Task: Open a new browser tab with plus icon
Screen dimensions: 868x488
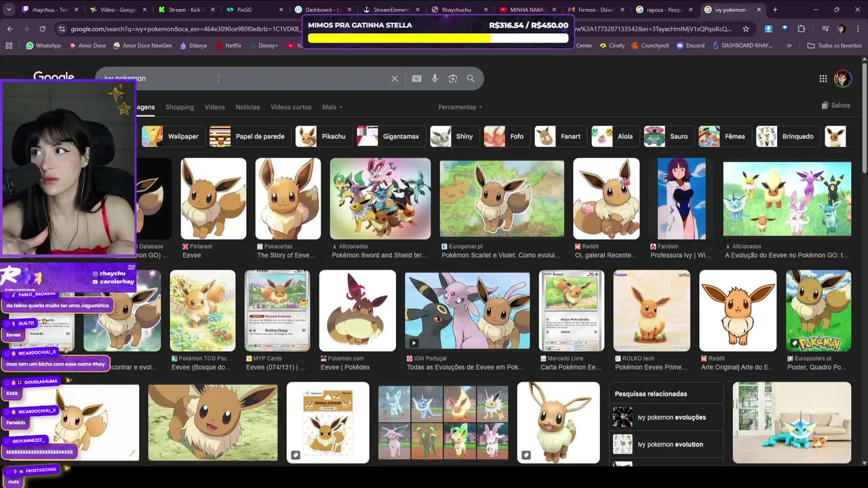Action: pos(775,9)
